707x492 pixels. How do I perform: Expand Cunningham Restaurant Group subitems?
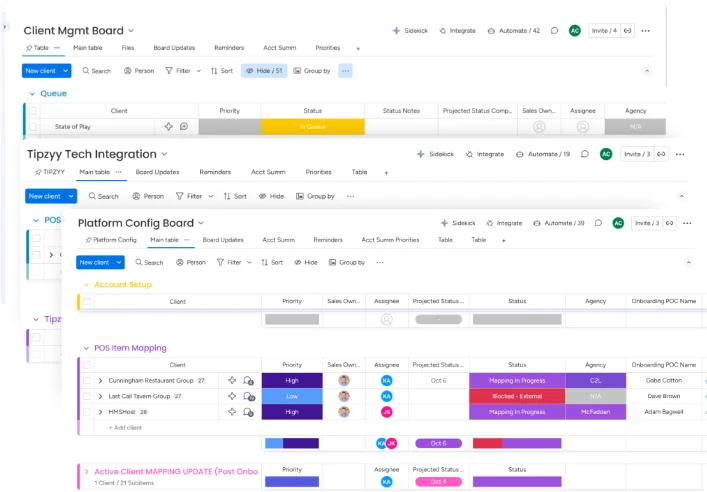100,381
